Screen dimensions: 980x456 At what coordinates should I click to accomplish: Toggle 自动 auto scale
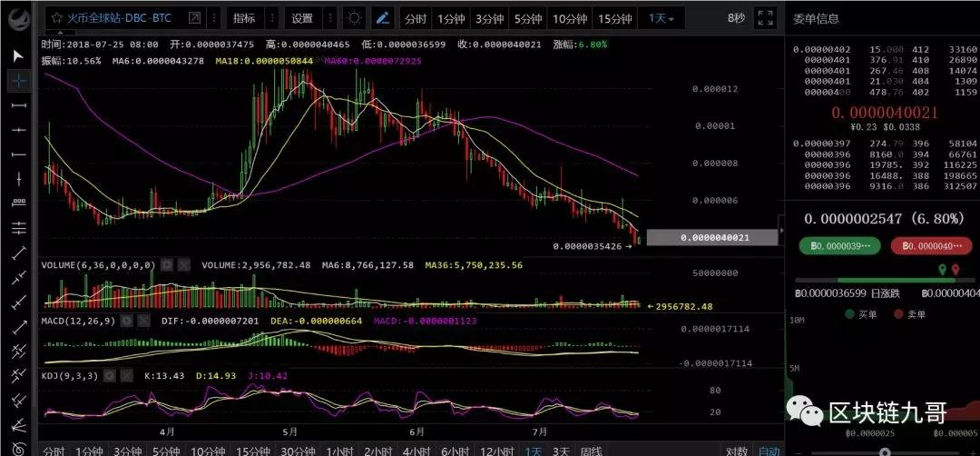point(769,451)
